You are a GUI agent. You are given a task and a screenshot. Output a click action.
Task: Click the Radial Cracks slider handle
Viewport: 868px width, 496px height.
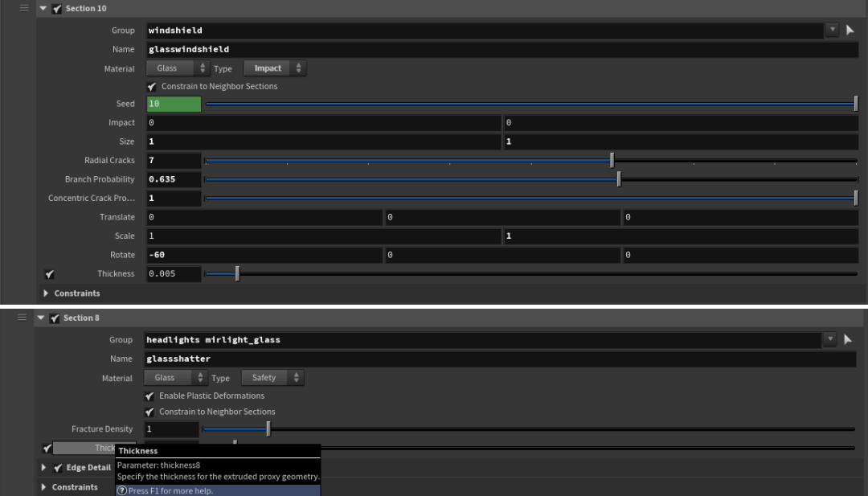coord(612,160)
